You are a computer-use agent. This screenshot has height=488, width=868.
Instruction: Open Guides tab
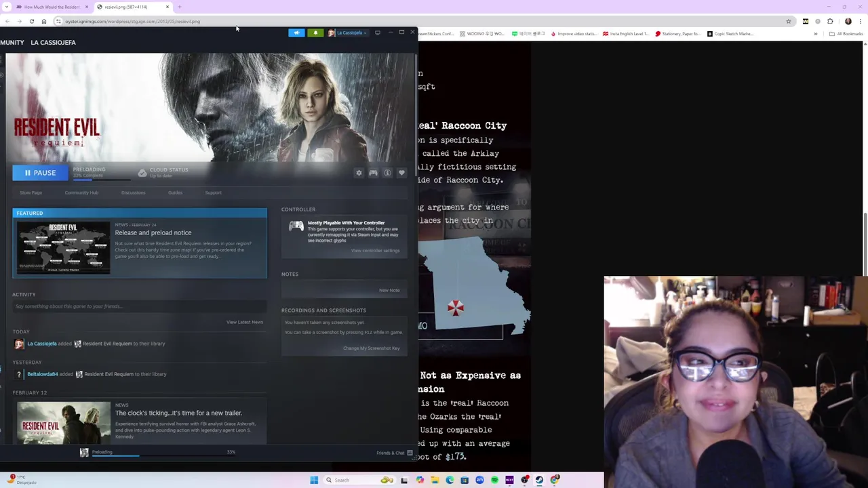click(x=175, y=192)
